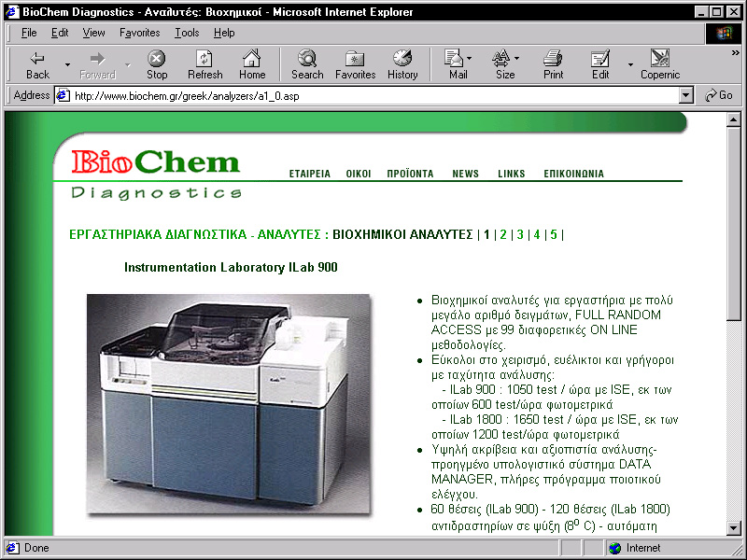Click the ΟΙΚΟΙ navigation link
This screenshot has height=560, width=747.
point(359,174)
